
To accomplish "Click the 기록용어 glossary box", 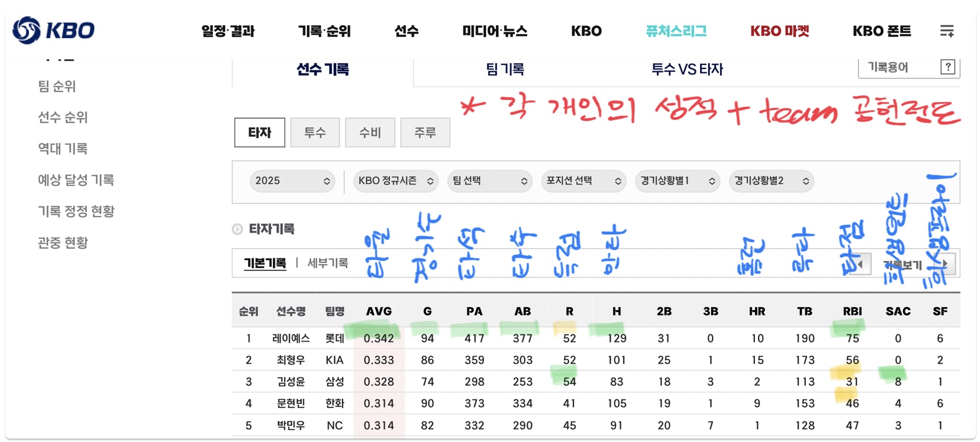I will click(x=909, y=68).
